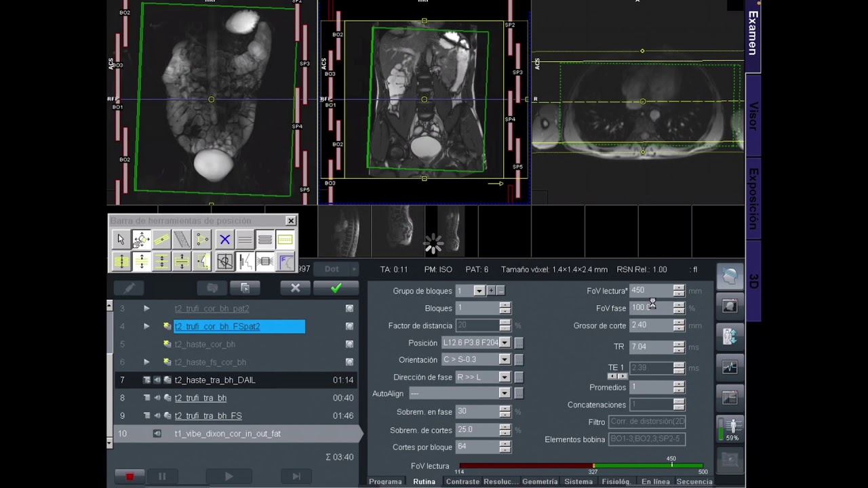Screen dimensions: 868x488
Task: Click the play continue button
Action: coord(229,476)
